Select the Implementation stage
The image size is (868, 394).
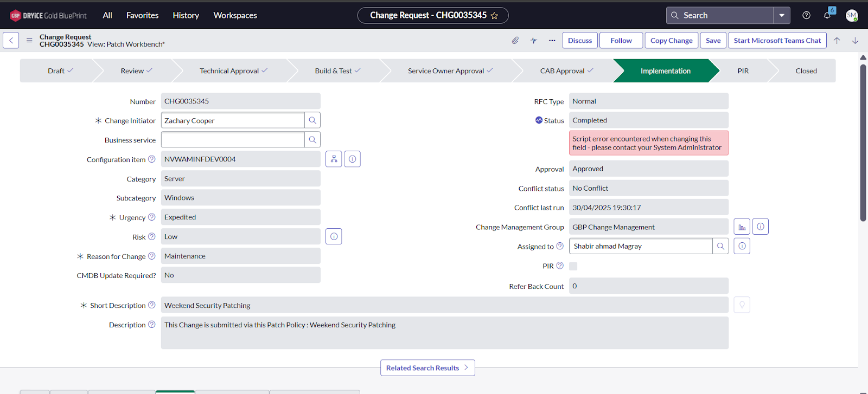(666, 70)
